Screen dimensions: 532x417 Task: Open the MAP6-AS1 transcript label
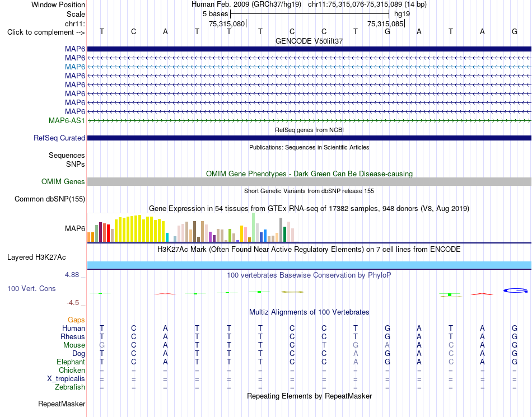[x=67, y=120]
